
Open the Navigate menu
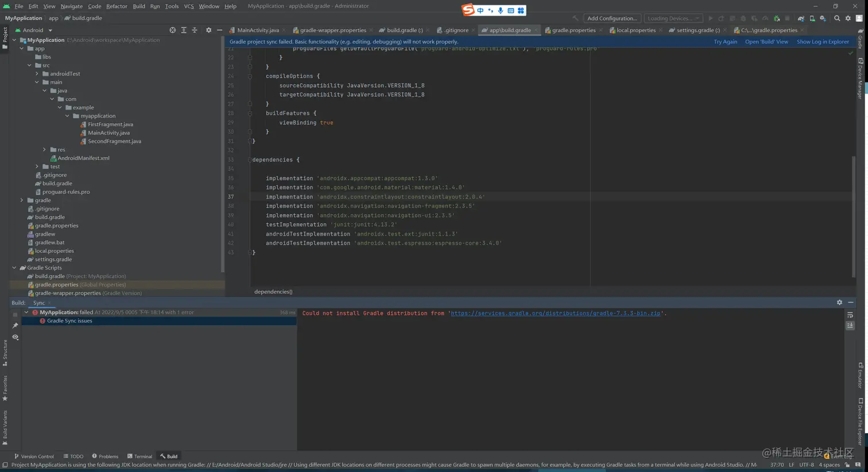pos(72,6)
